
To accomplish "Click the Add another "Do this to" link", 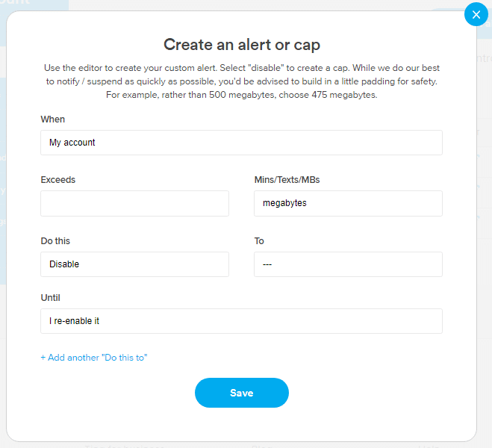I will [x=94, y=358].
